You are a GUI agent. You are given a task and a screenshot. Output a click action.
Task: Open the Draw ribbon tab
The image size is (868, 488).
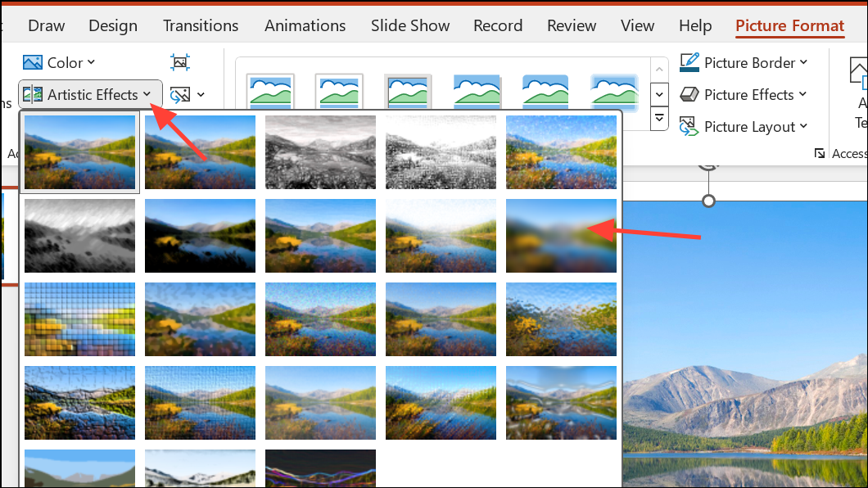[x=47, y=25]
